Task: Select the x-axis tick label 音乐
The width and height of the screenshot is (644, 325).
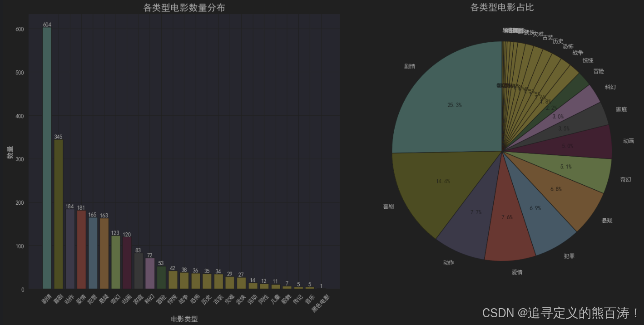Action: coord(309,300)
